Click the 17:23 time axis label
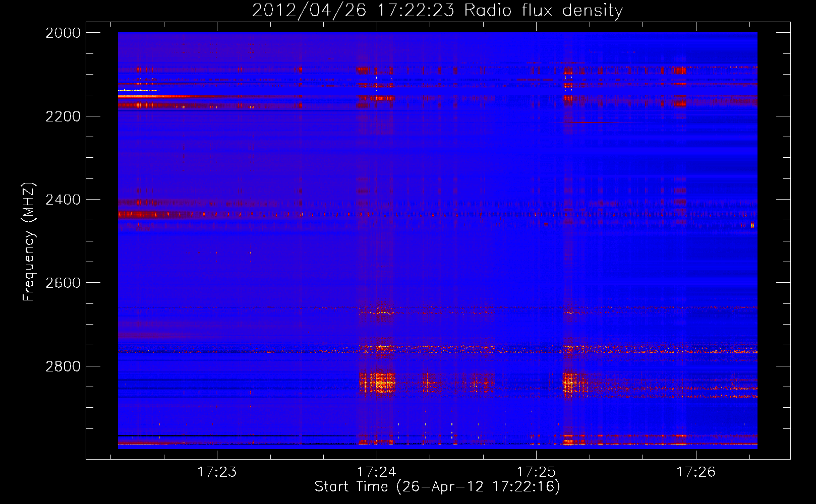Image resolution: width=816 pixels, height=504 pixels. point(217,472)
